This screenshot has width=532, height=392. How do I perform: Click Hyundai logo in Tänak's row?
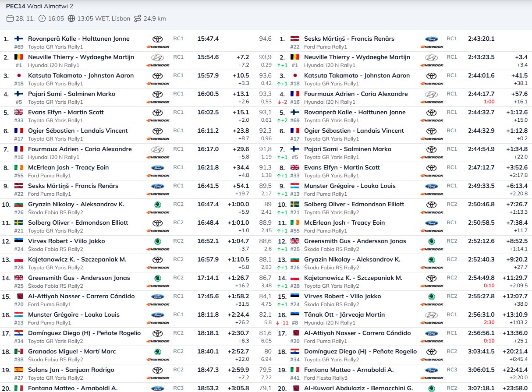pyautogui.click(x=431, y=315)
